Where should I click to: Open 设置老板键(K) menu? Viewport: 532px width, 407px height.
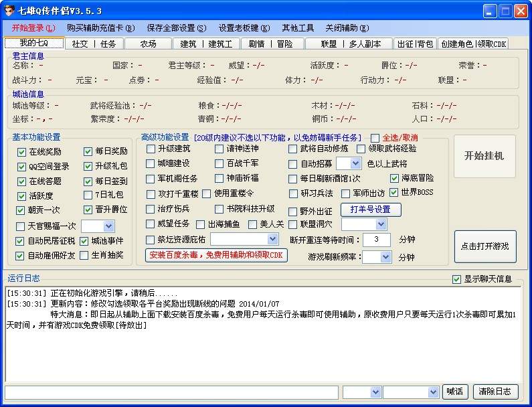coord(244,28)
